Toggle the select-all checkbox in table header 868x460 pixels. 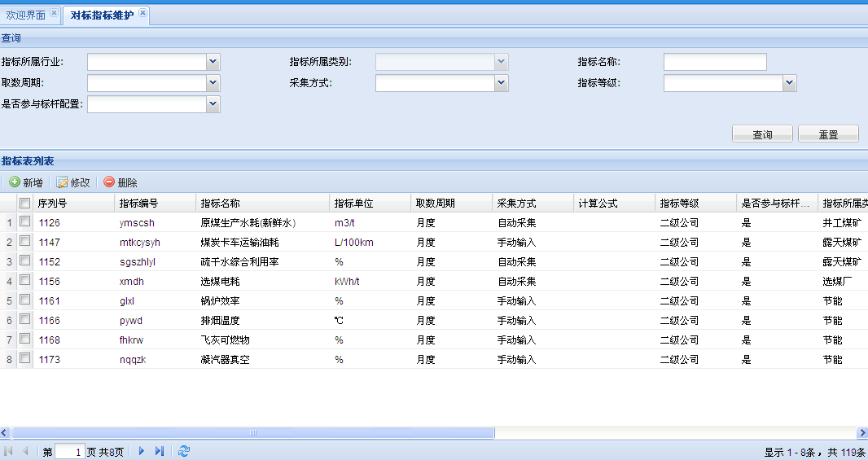25,203
